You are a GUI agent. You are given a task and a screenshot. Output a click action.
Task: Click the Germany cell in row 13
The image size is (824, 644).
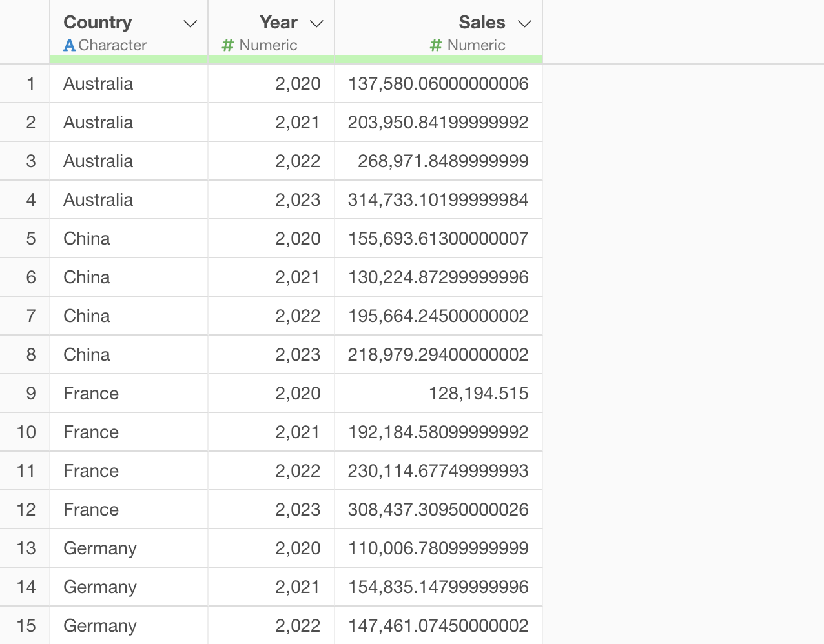coord(100,548)
